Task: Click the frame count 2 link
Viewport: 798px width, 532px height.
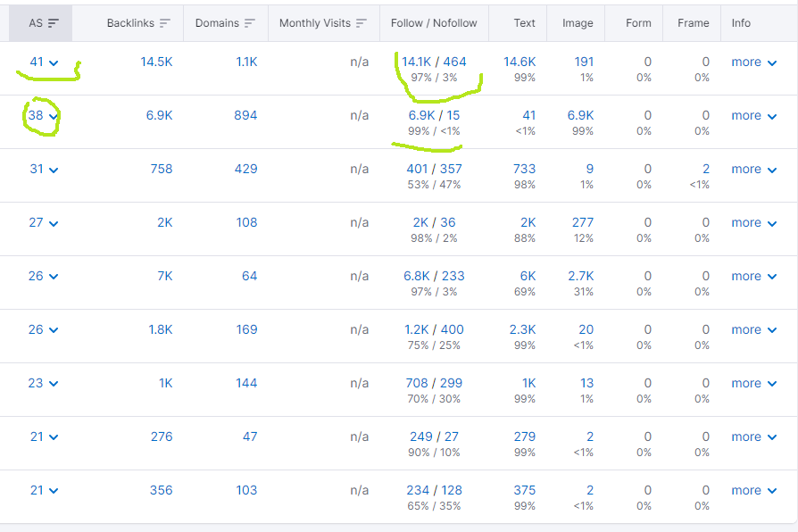Action: pyautogui.click(x=706, y=169)
